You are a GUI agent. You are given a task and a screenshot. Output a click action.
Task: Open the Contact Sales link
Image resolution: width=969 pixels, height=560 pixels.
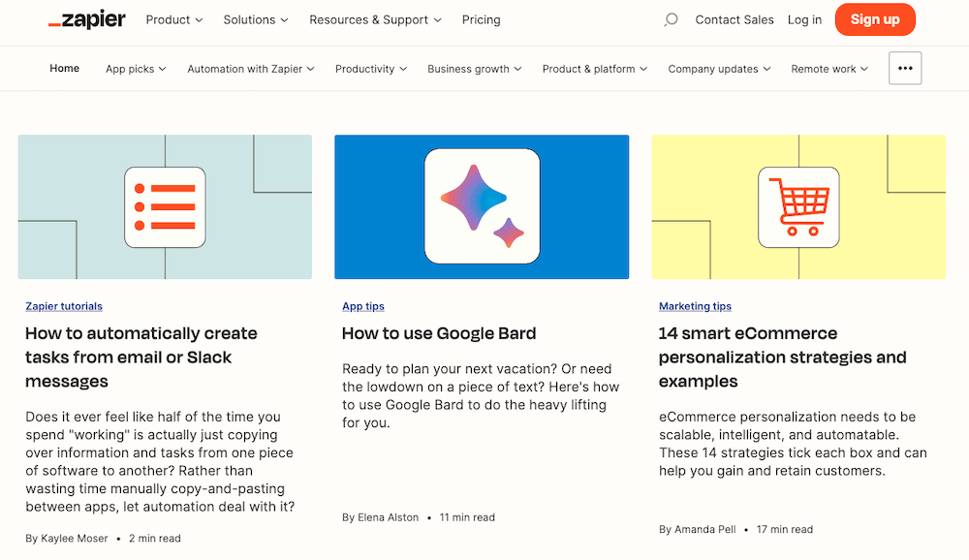[734, 19]
